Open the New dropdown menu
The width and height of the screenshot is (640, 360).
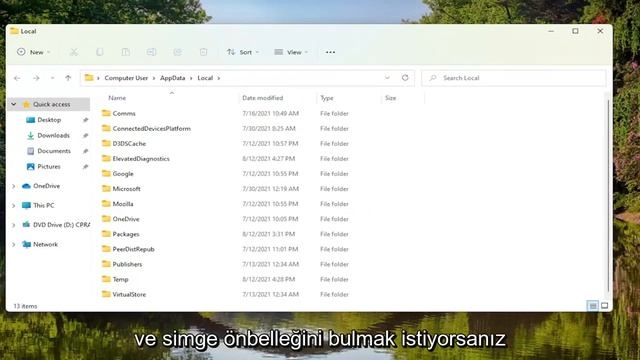point(33,52)
